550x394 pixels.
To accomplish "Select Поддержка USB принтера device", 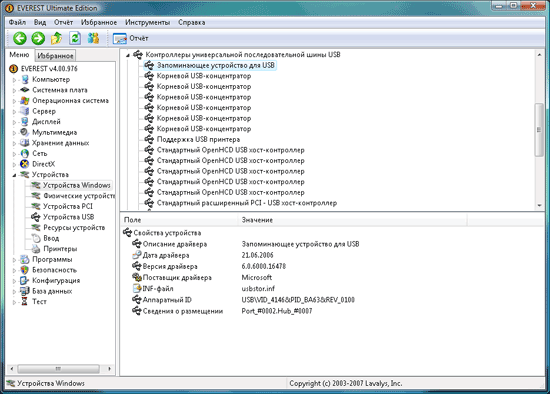I will click(x=198, y=139).
